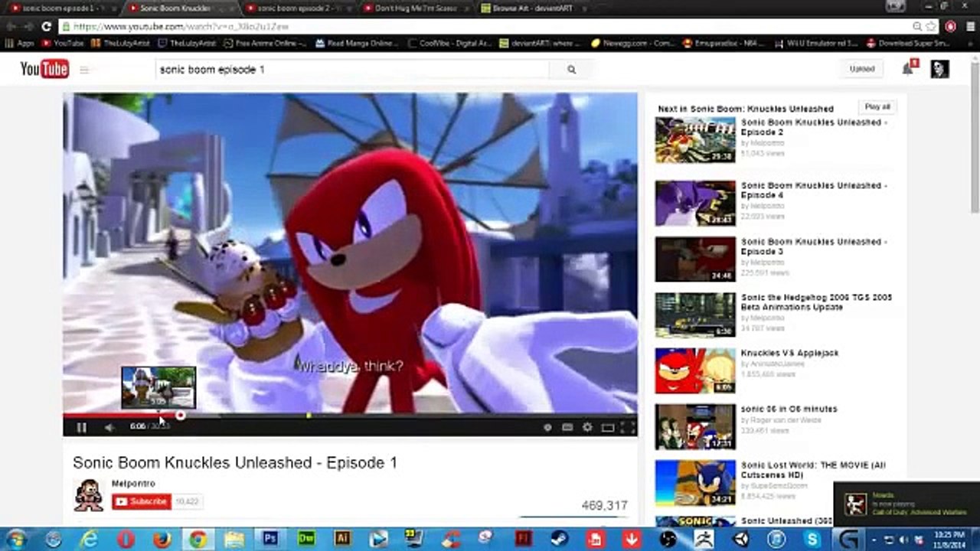Click the Melpontro channel avatar
Image resolution: width=980 pixels, height=551 pixels.
88,495
